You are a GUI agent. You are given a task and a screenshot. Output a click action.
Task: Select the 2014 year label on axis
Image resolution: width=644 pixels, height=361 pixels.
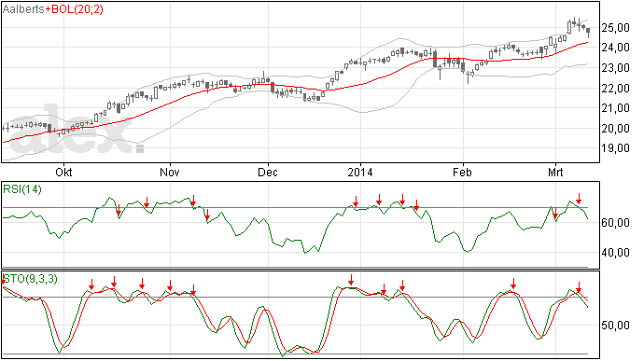pos(360,172)
